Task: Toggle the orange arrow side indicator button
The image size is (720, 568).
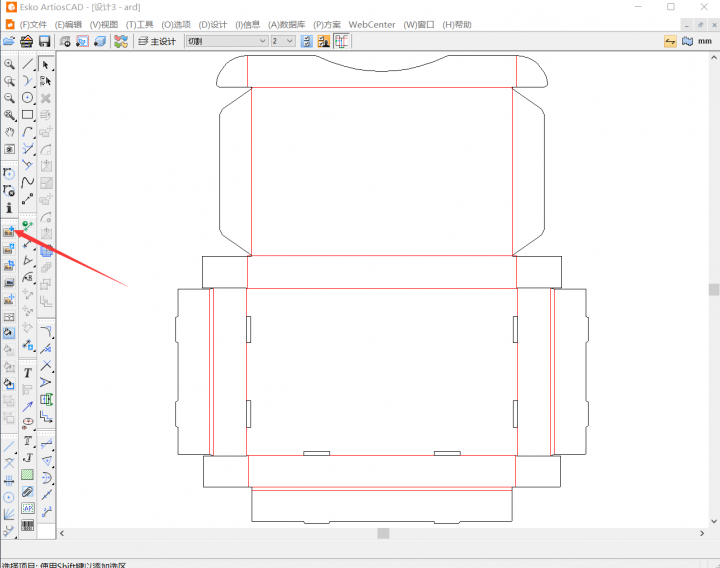Action: 671,41
